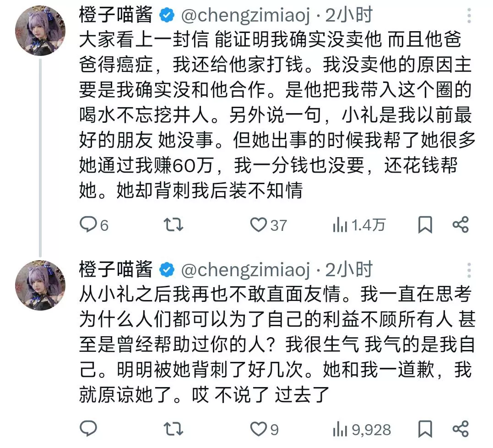The image size is (493, 448).
Task: Open more options menu on second tweet
Action: pyautogui.click(x=469, y=270)
